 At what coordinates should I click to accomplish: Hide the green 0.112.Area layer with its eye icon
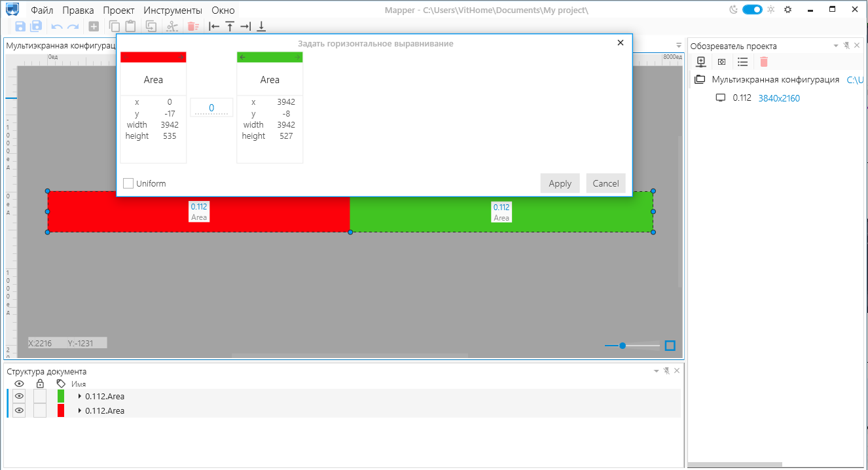tap(19, 396)
